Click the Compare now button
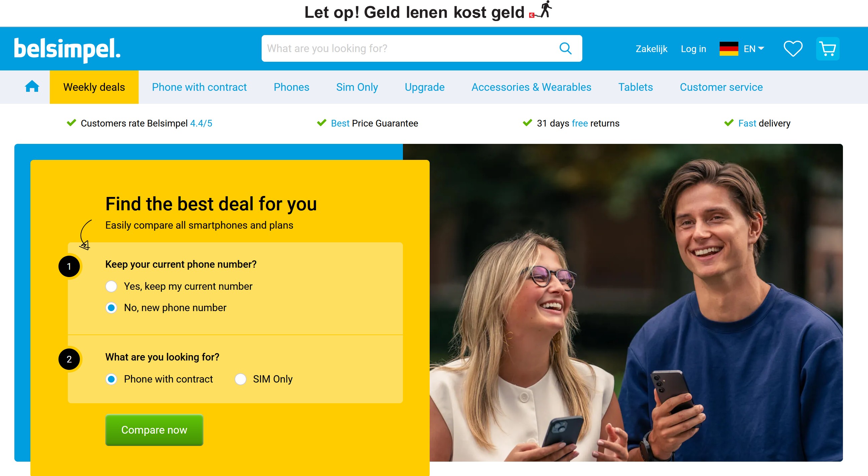 [154, 430]
